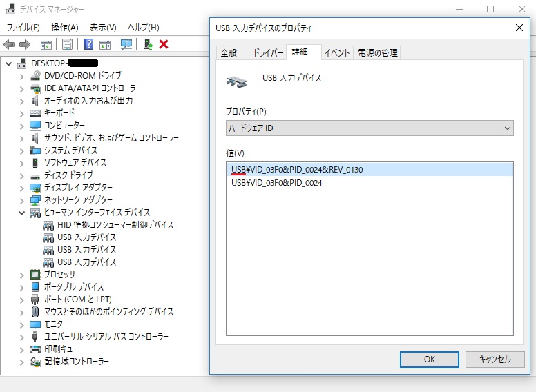536x392 pixels.
Task: Select the マウスとそのほかのポインティング デバイス icon
Action: coord(35,312)
